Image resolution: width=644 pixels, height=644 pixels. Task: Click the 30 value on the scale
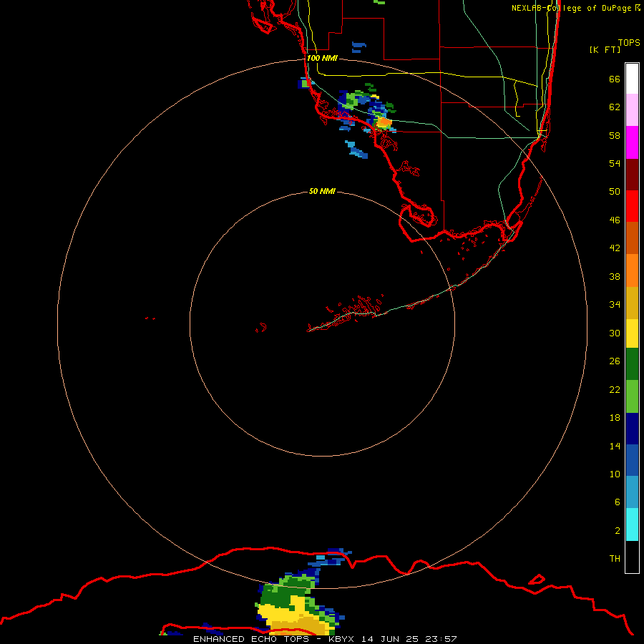(x=615, y=333)
